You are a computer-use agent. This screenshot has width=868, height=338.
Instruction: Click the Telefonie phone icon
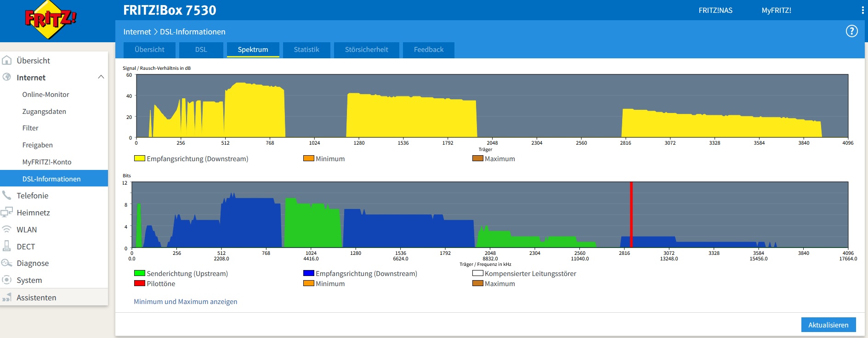(x=7, y=195)
